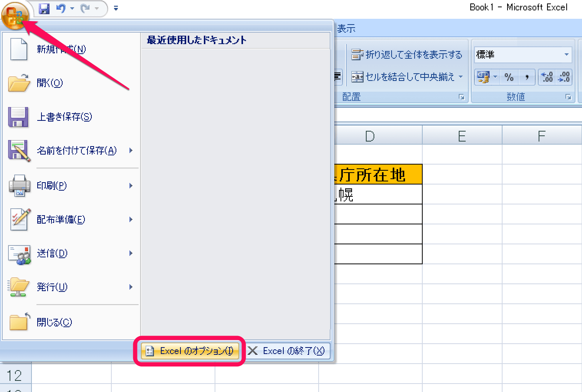Click the Save As floppy-with-pencil icon
582x392 pixels.
[x=19, y=151]
